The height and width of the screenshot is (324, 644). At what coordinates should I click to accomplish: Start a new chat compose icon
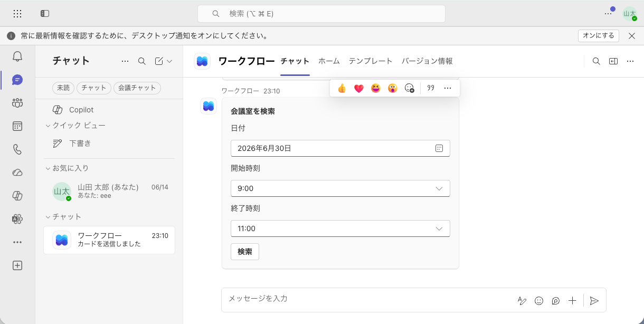point(159,61)
